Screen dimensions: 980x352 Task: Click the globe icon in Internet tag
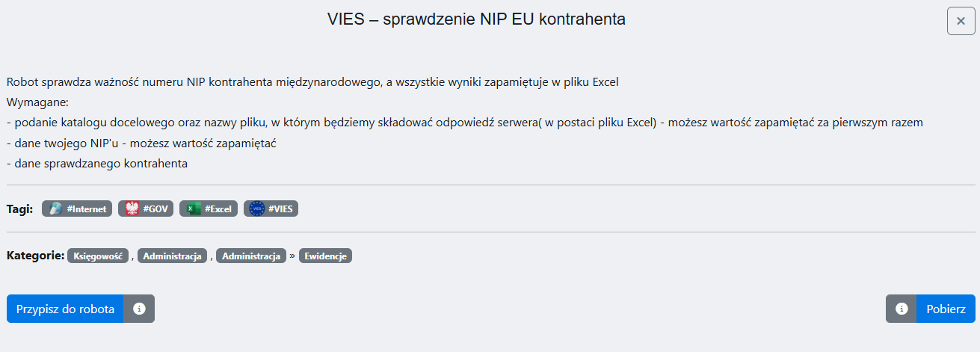[55, 209]
